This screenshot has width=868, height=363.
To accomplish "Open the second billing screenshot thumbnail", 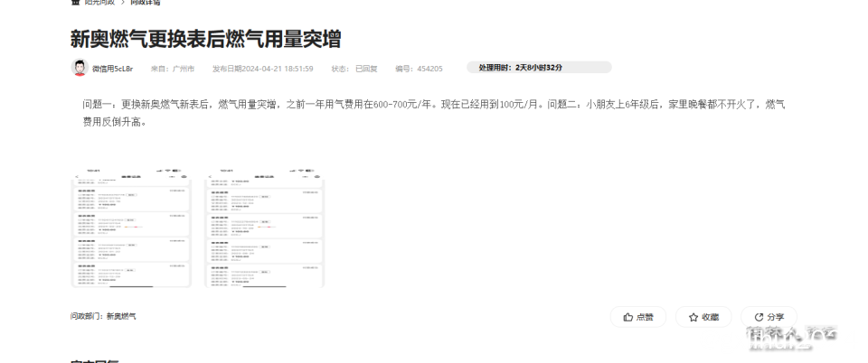I will click(265, 228).
